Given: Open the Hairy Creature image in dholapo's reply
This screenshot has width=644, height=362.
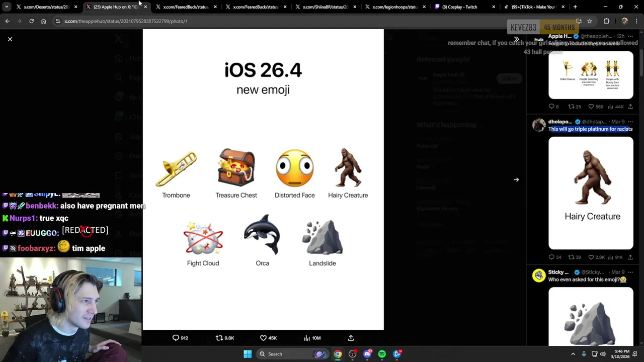Looking at the screenshot, I should (x=591, y=193).
